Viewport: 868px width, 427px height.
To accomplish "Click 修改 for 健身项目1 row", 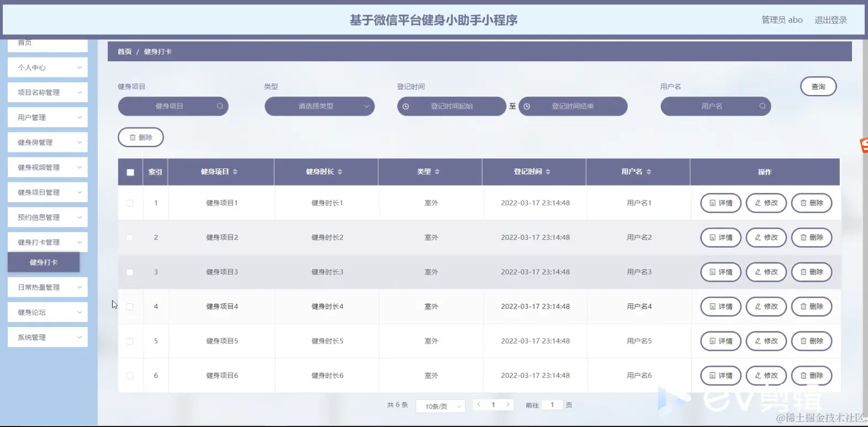I will click(766, 203).
